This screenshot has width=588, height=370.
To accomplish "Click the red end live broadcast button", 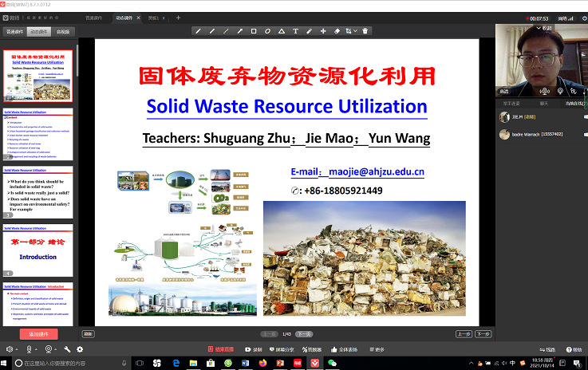I will pyautogui.click(x=224, y=349).
